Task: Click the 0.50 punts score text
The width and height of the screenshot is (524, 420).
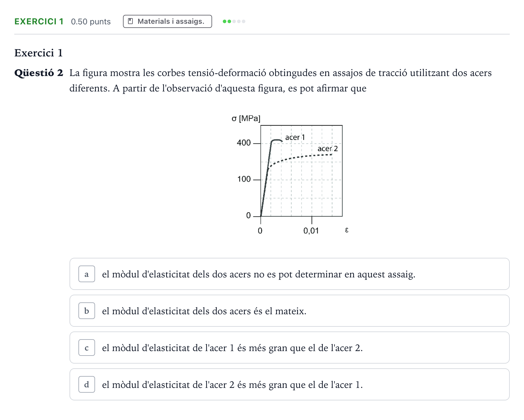Action: 91,22
